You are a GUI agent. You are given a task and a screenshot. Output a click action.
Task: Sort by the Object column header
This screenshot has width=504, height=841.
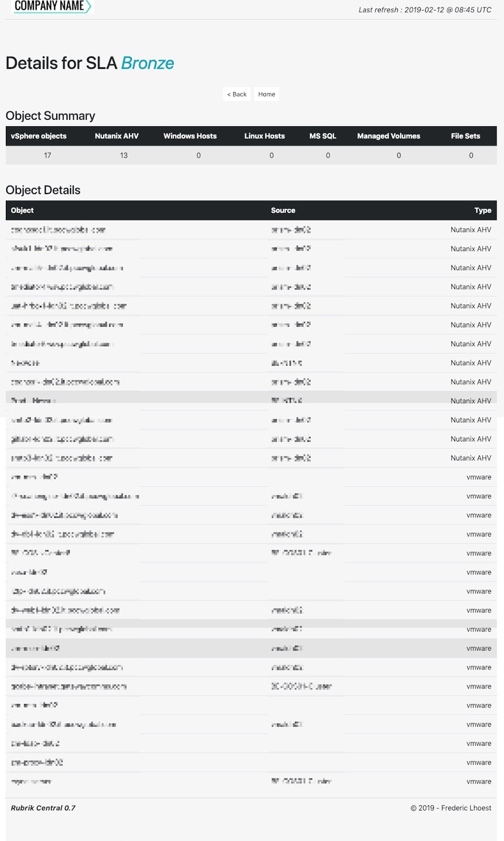[x=22, y=210]
